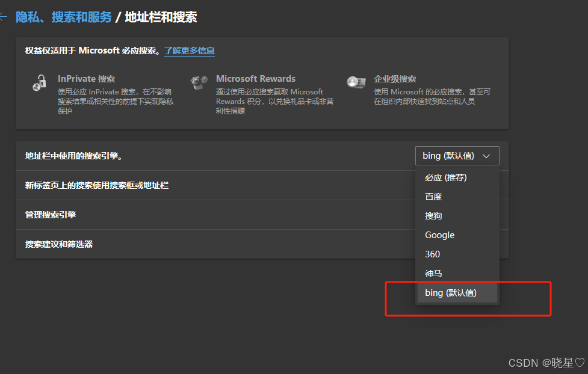Collapse the bing (默认值) search engine dropdown

(457, 156)
